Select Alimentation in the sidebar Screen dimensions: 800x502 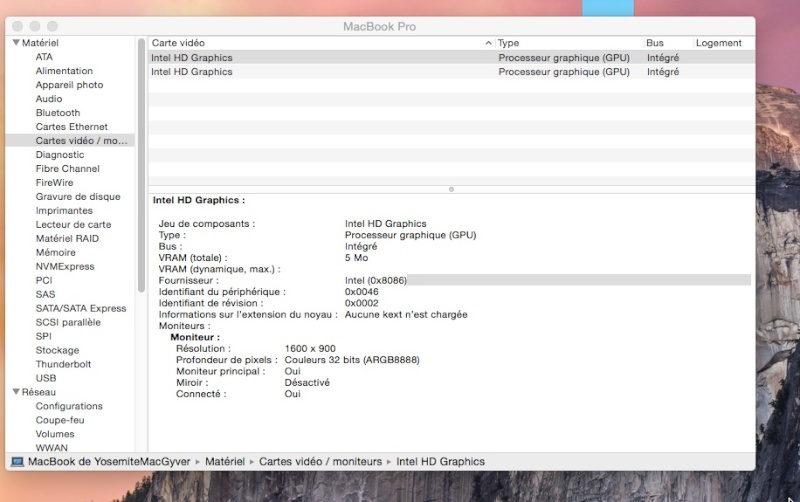pos(64,71)
